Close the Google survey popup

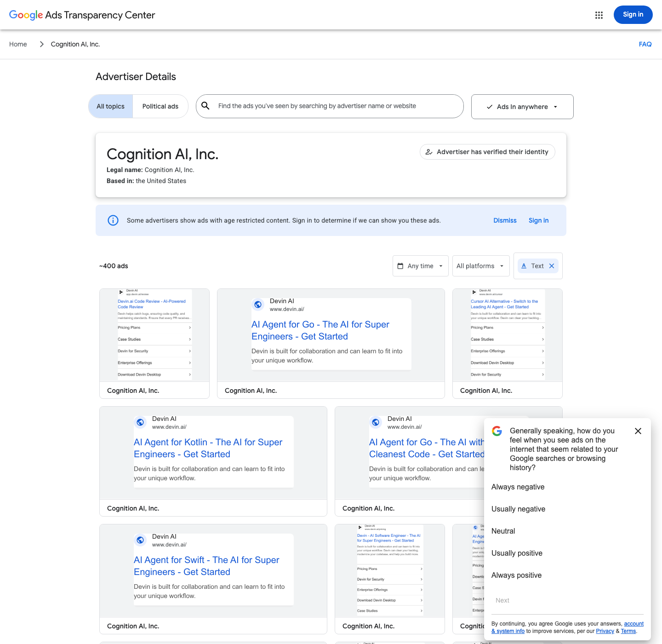coord(638,431)
